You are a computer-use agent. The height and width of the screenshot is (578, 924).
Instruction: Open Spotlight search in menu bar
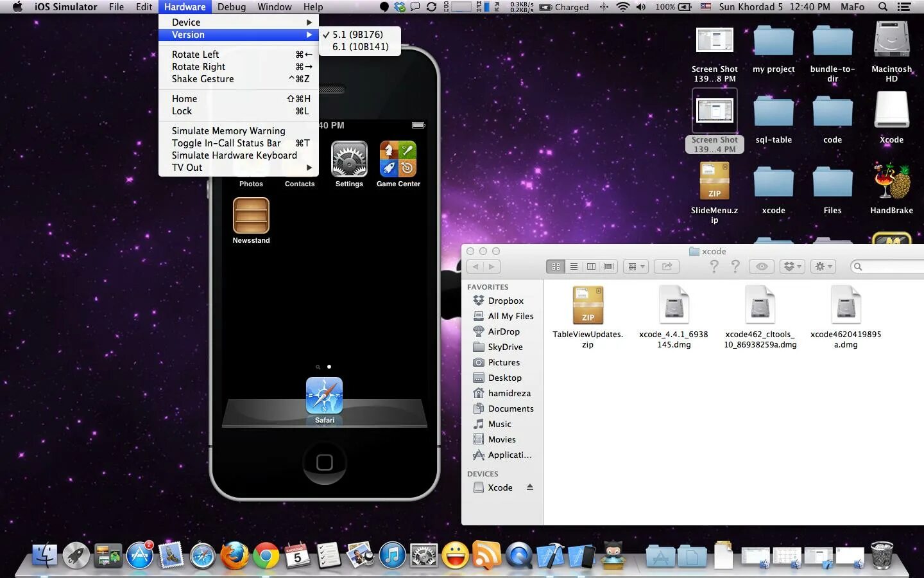coord(883,7)
